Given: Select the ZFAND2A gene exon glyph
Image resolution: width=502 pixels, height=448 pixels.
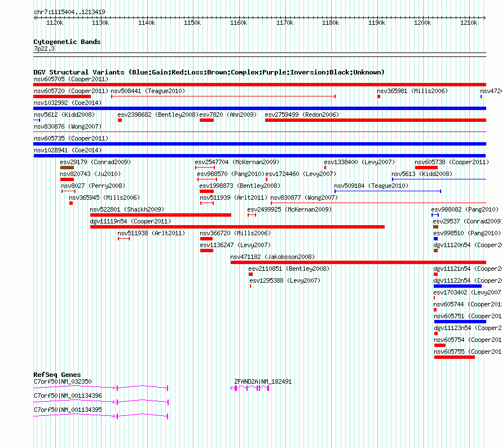Looking at the screenshot, I should [x=250, y=388].
